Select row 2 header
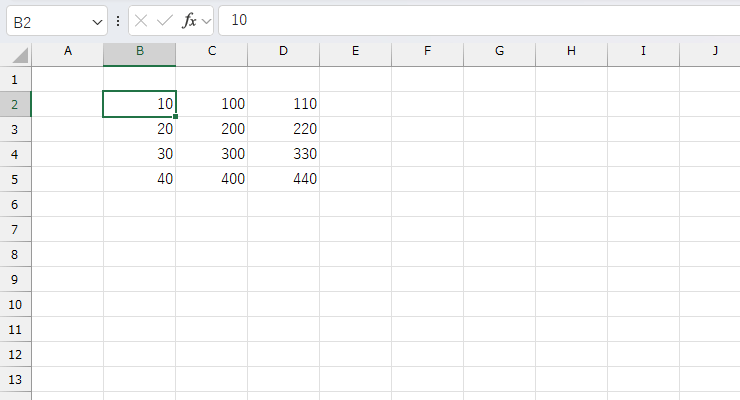The image size is (740, 400). click(x=15, y=104)
